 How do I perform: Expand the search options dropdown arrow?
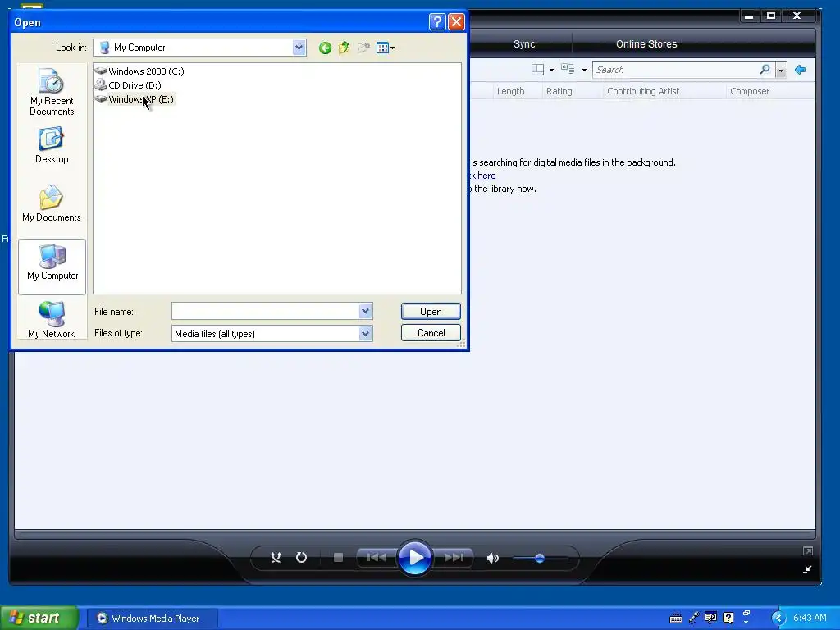pos(781,71)
